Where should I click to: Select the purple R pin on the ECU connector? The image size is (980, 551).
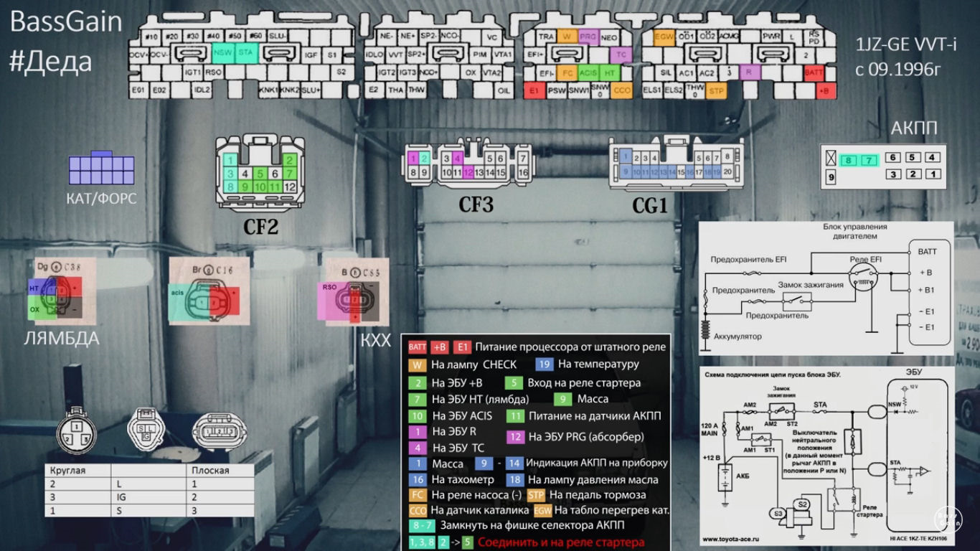click(749, 72)
